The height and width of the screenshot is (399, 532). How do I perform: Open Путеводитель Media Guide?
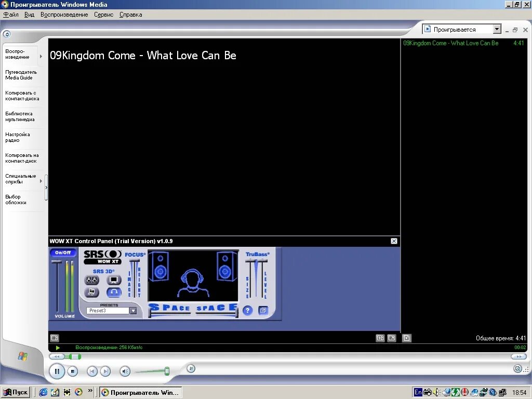(21, 75)
